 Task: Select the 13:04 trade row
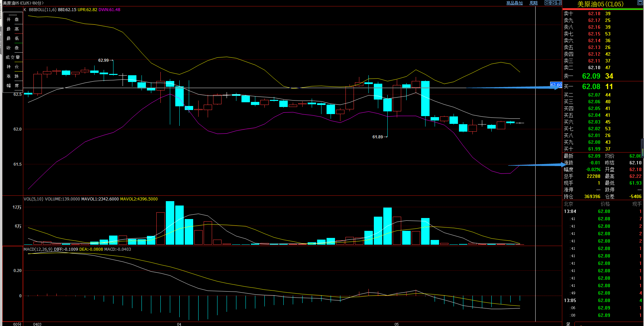click(602, 211)
